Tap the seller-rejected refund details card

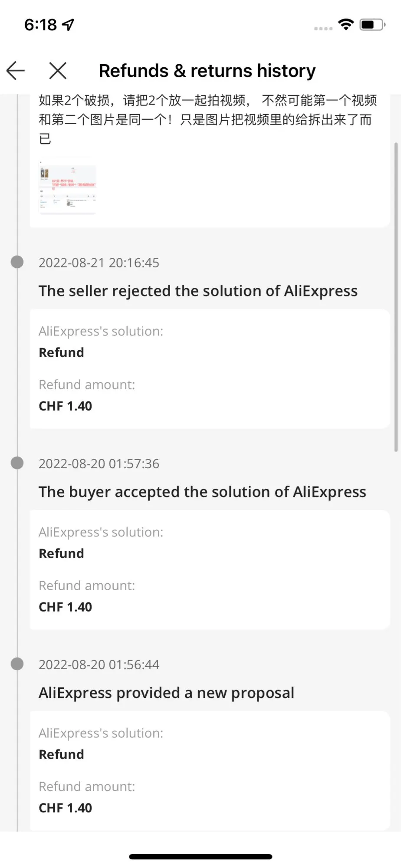(210, 368)
